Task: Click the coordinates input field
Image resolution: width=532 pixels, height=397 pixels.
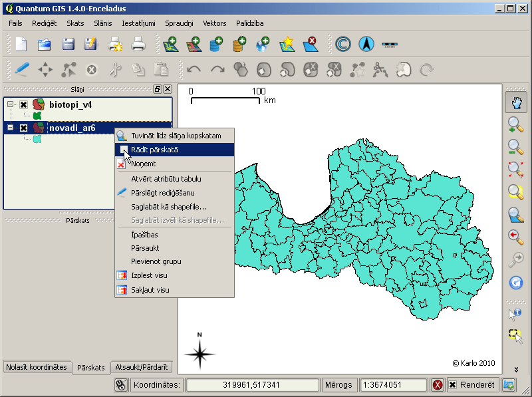Action: coord(252,385)
